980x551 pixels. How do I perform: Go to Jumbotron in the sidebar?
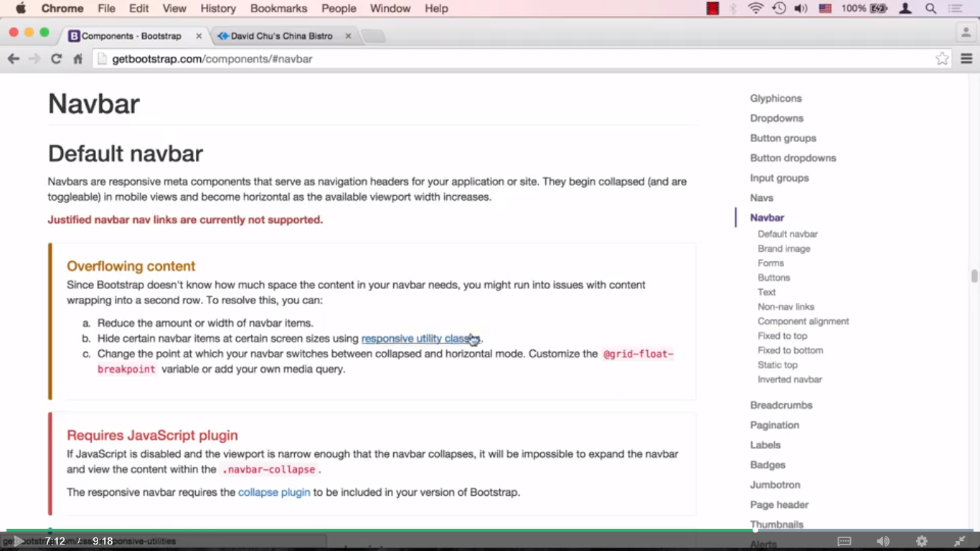(776, 485)
